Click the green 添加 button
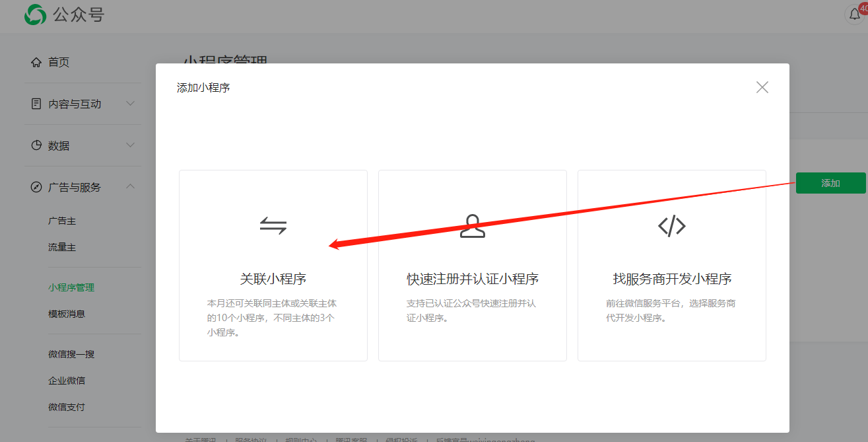This screenshot has height=442, width=868. coord(830,183)
